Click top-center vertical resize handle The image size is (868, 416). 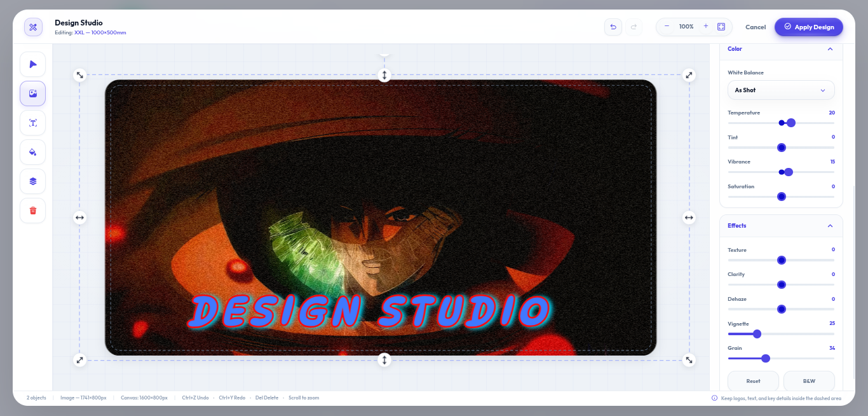pos(384,75)
